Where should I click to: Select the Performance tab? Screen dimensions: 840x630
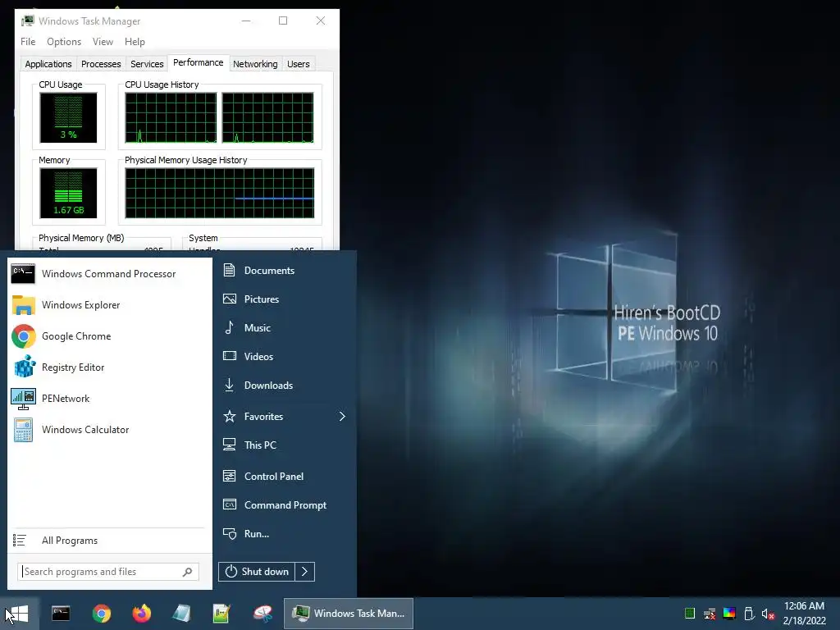click(199, 62)
